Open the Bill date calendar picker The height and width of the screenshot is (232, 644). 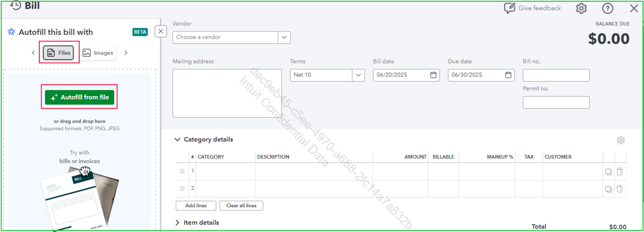coord(433,75)
